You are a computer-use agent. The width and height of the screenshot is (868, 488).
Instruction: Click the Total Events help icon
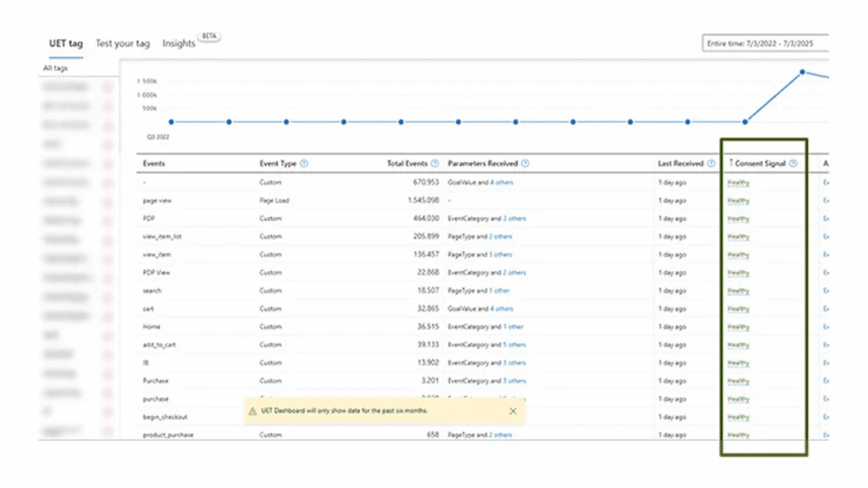click(x=435, y=164)
